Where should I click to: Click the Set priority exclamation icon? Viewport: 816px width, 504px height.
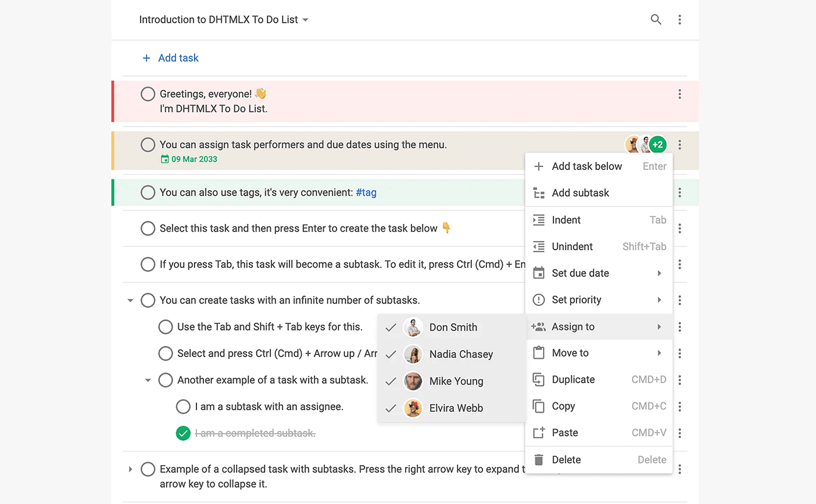pyautogui.click(x=539, y=300)
